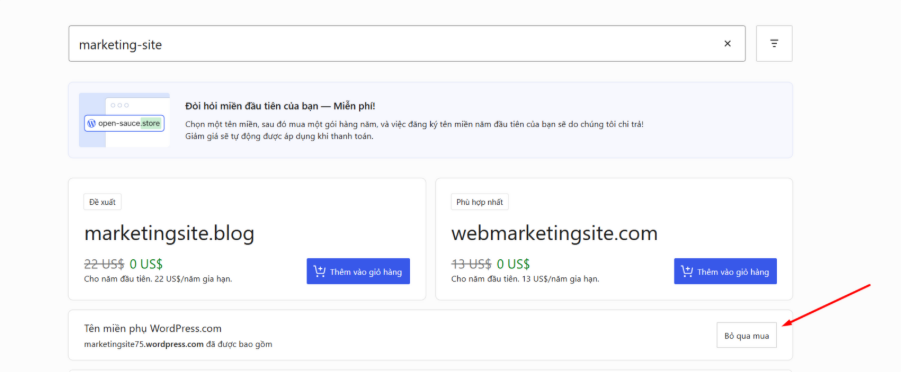This screenshot has height=372, width=901.
Task: Click the Tên miền phụ WordPress.com heading
Action: pos(153,329)
